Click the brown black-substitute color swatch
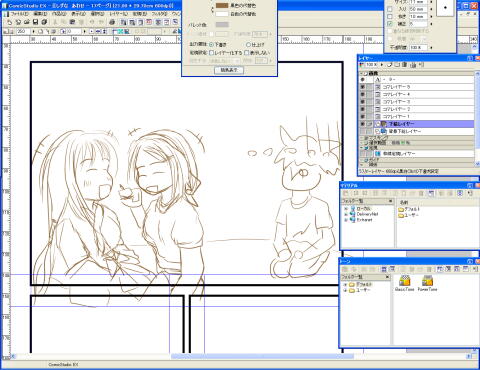Image resolution: width=480 pixels, height=370 pixels. (222, 5)
